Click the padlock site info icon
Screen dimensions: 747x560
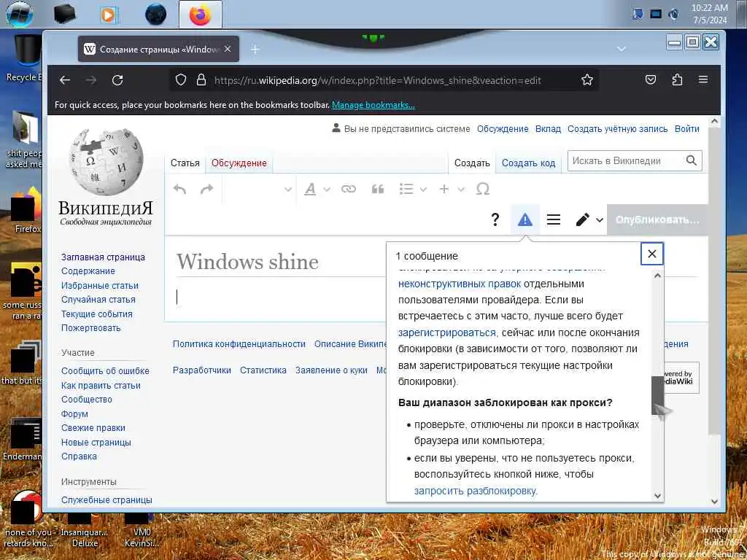pyautogui.click(x=201, y=79)
